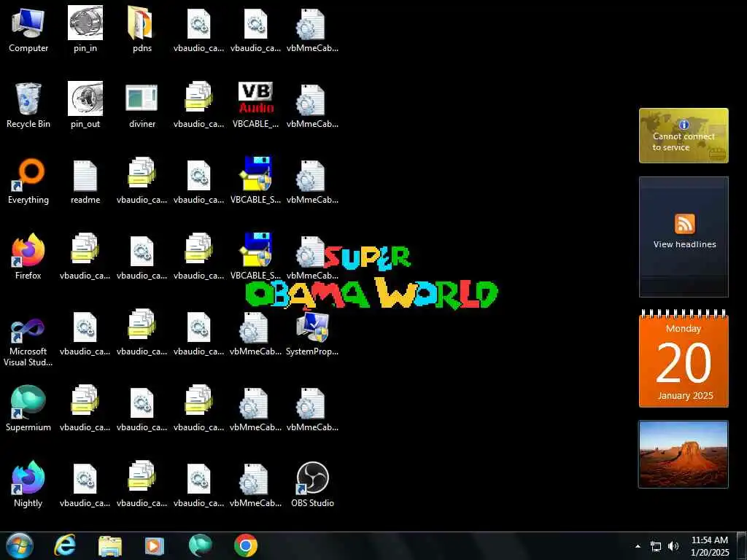Select the diviner file icon
The width and height of the screenshot is (747, 560).
(142, 105)
